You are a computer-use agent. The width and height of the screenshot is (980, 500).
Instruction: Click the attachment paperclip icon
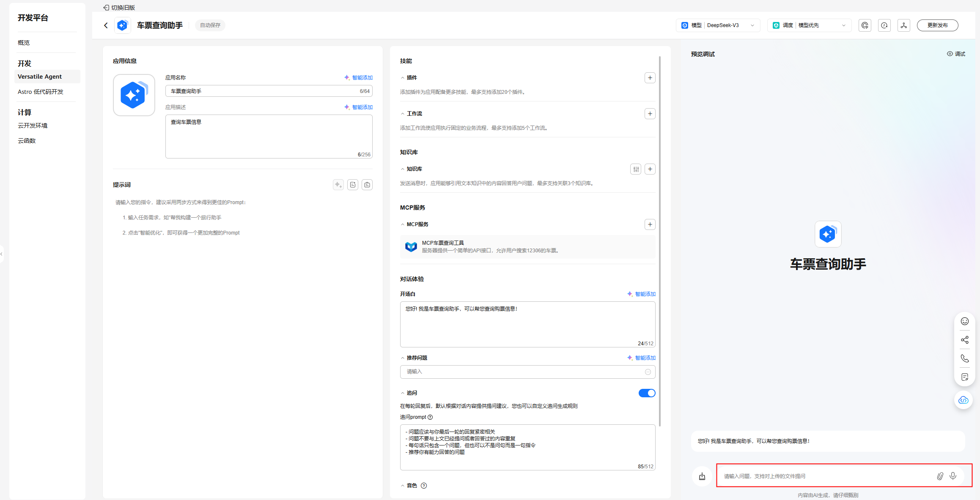pyautogui.click(x=940, y=476)
